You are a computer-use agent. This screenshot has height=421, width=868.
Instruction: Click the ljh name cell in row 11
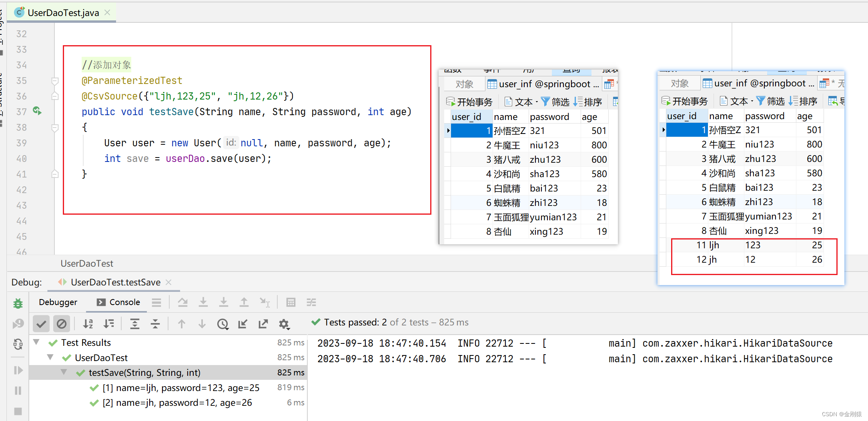click(726, 245)
